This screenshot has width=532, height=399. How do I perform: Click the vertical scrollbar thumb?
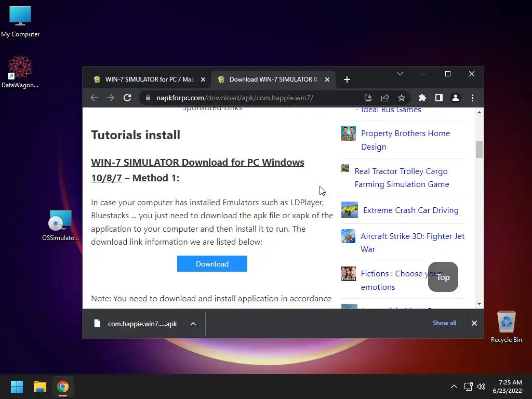pos(479,150)
